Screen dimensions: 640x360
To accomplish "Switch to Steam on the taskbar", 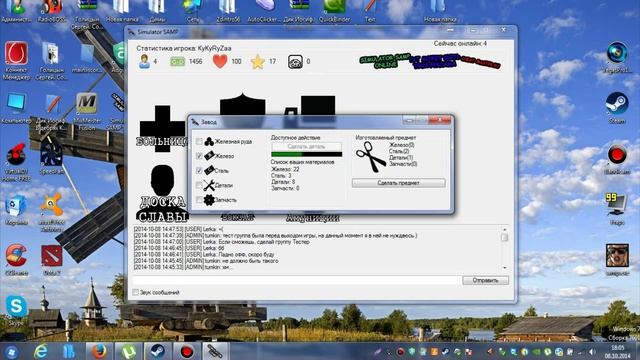I will pos(158,351).
